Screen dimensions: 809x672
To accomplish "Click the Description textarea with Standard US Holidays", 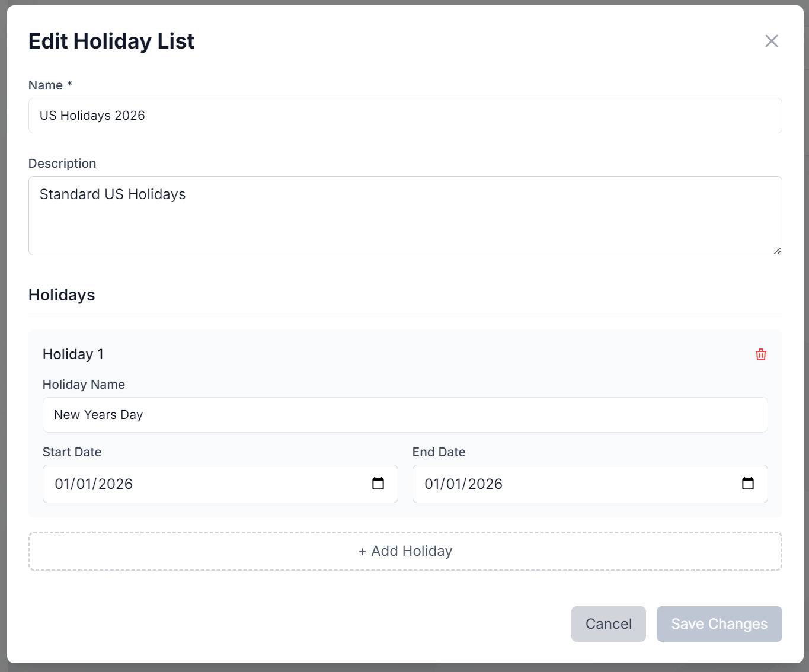I will [x=405, y=216].
